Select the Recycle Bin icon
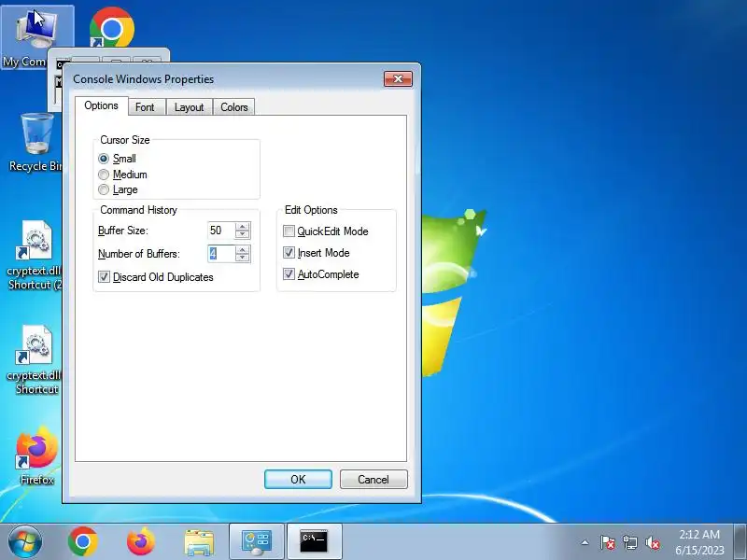Screen dimensions: 747x560 tap(36, 142)
